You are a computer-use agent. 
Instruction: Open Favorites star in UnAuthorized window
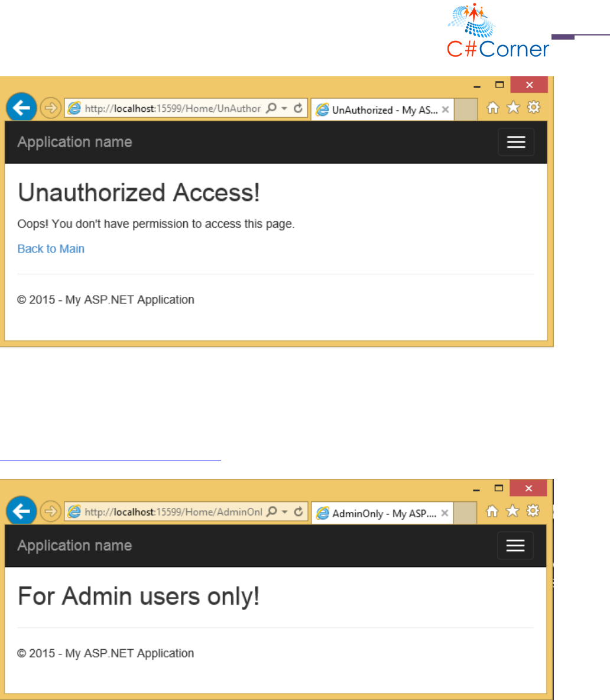[513, 107]
